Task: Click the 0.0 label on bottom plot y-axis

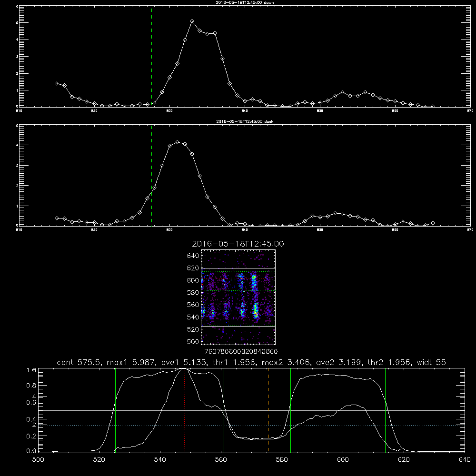Action: 31,451
